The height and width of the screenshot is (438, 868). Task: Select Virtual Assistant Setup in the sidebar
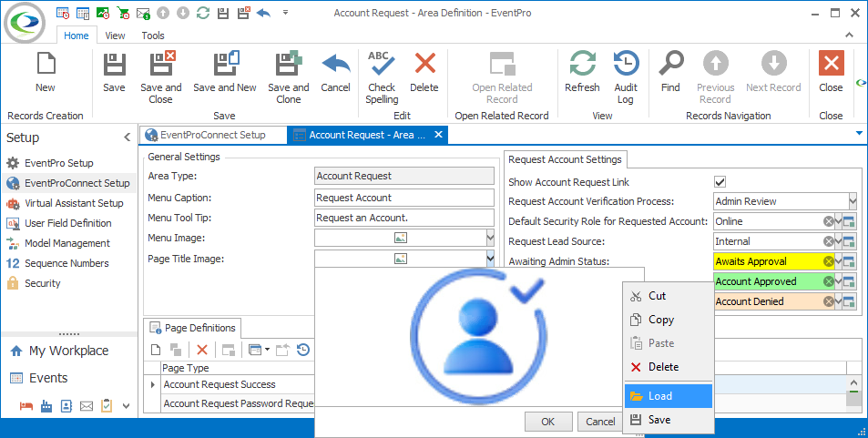[68, 203]
